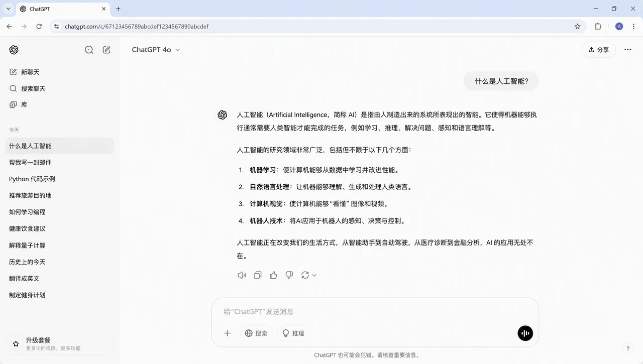The width and height of the screenshot is (643, 364).
Task: Open the three-dot more options menu
Action: pos(627,50)
